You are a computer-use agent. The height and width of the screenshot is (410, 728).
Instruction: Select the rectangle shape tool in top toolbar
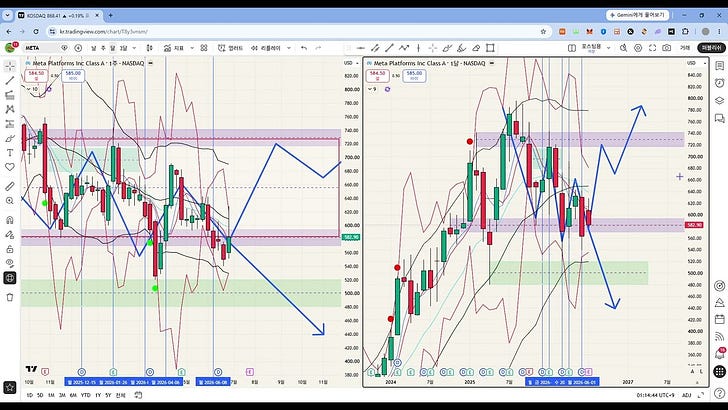(x=490, y=48)
